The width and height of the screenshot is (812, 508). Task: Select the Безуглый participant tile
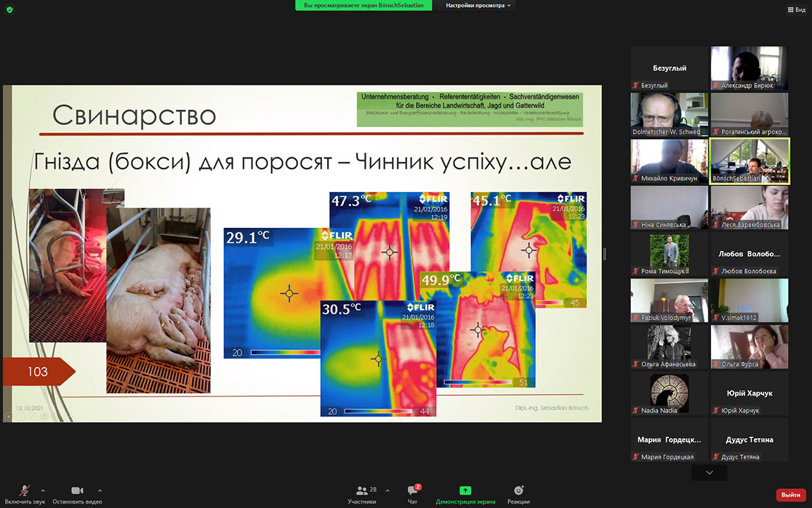669,68
